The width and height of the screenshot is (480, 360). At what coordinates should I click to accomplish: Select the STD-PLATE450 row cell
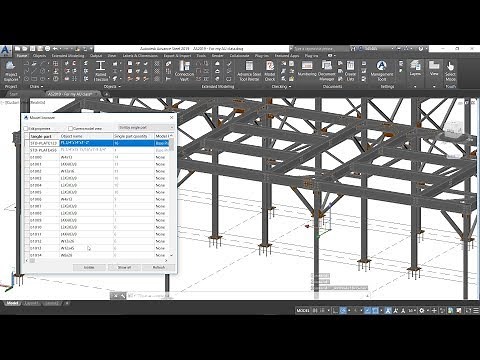point(44,150)
